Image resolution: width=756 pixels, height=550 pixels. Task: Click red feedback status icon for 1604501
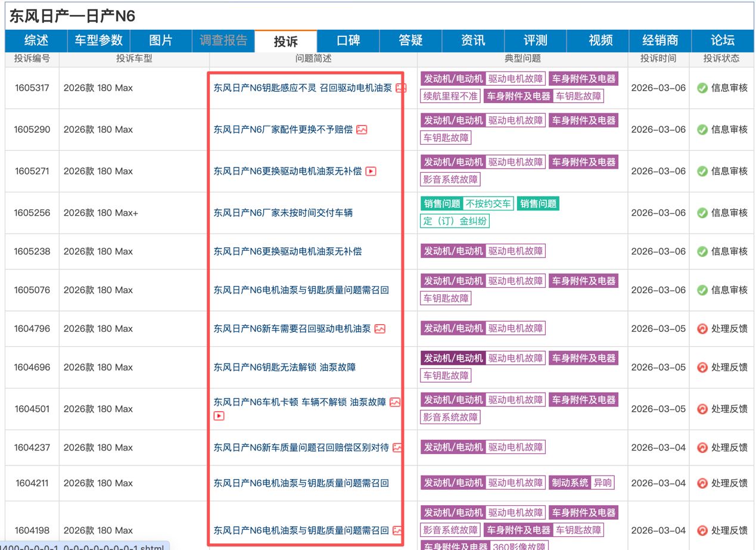(x=702, y=409)
